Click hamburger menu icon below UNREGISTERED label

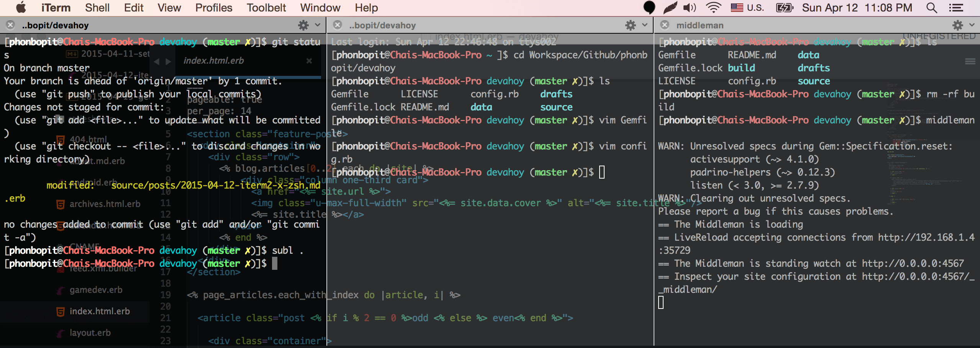(970, 61)
